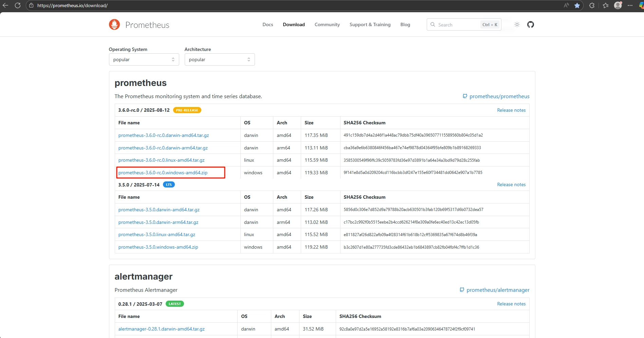Click the Read aloud icon in address bar

pyautogui.click(x=566, y=5)
